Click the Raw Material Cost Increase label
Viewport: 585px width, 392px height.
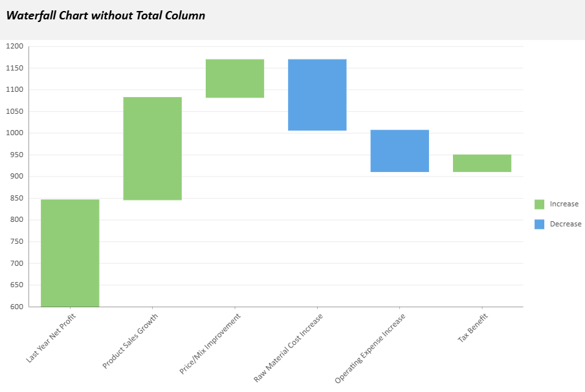[x=289, y=347]
